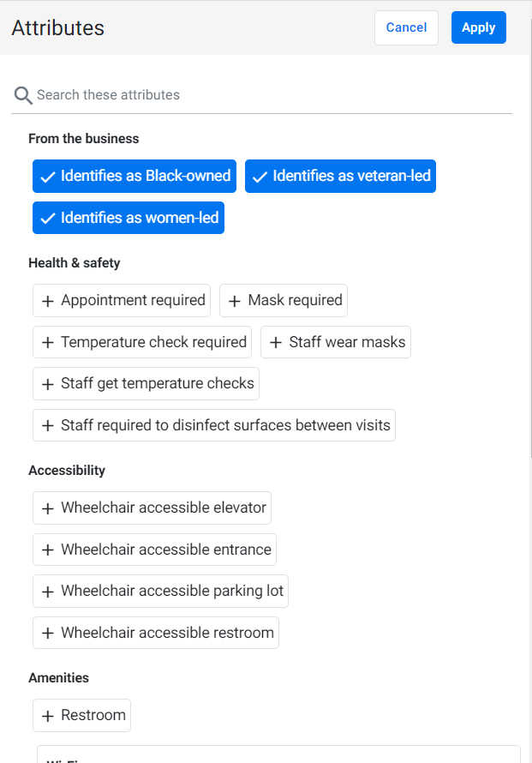Click the plus icon on Restroom chip

click(48, 716)
